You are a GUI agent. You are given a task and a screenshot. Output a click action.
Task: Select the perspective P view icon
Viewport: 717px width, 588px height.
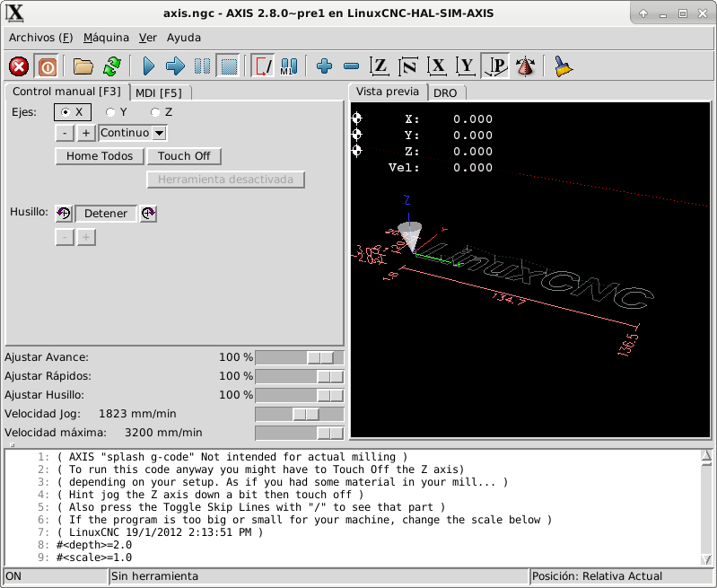pos(495,66)
